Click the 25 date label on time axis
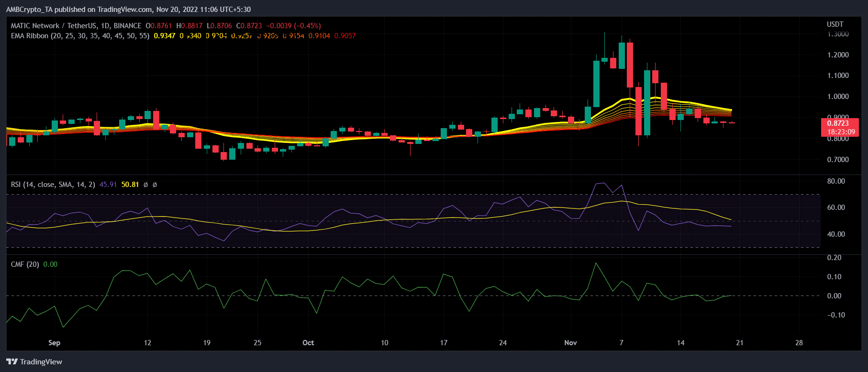868x372 pixels. click(x=257, y=343)
